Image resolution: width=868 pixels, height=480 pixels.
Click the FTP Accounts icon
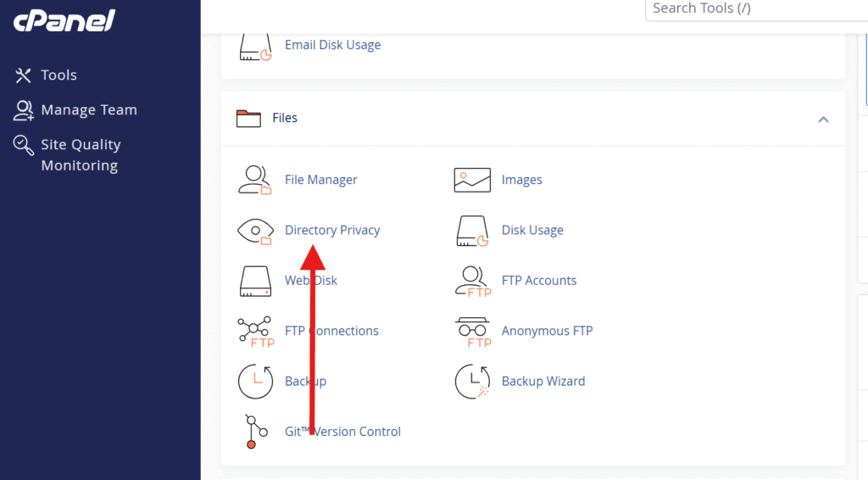click(473, 282)
